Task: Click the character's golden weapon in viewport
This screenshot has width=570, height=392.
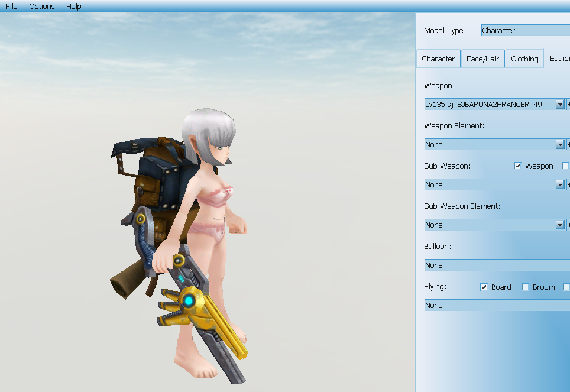Action: coord(201,307)
